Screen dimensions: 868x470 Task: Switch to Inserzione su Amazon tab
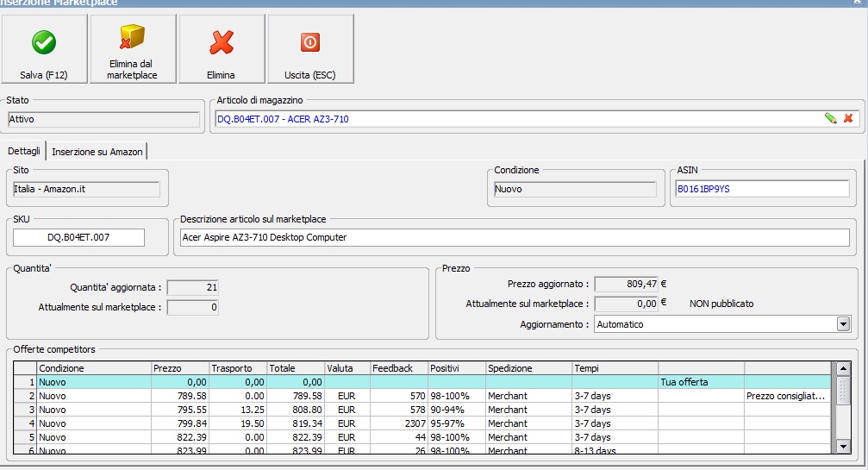[x=97, y=152]
